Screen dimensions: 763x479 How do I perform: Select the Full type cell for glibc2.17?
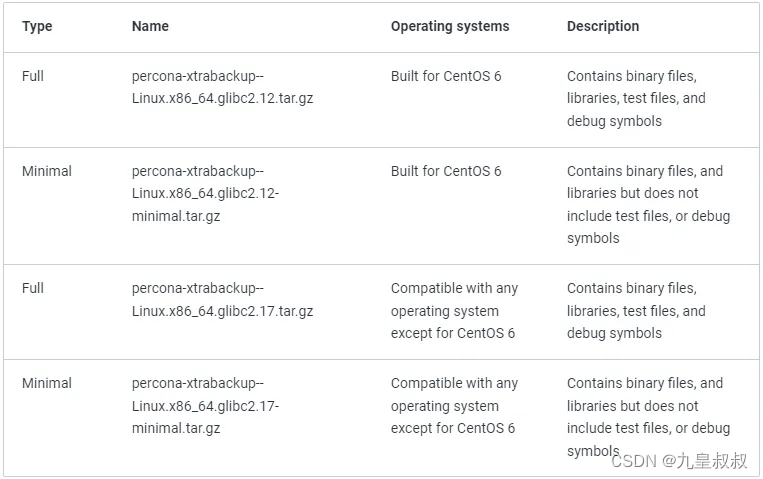coord(33,288)
